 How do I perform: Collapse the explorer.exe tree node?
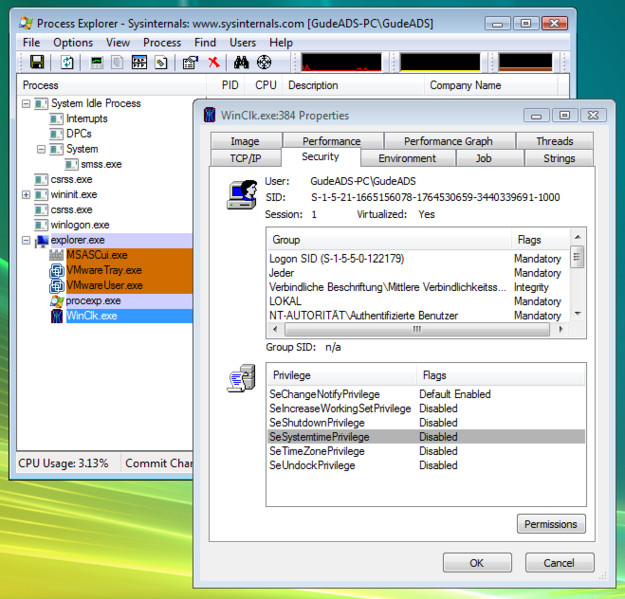click(x=26, y=240)
